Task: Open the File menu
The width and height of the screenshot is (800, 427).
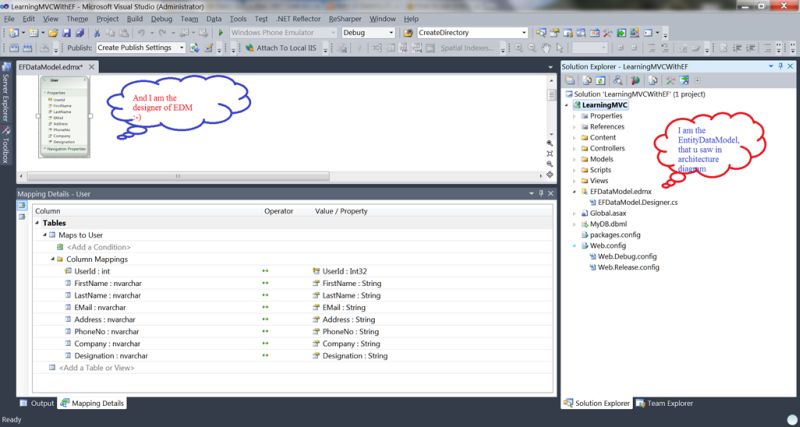Action: tap(9, 19)
